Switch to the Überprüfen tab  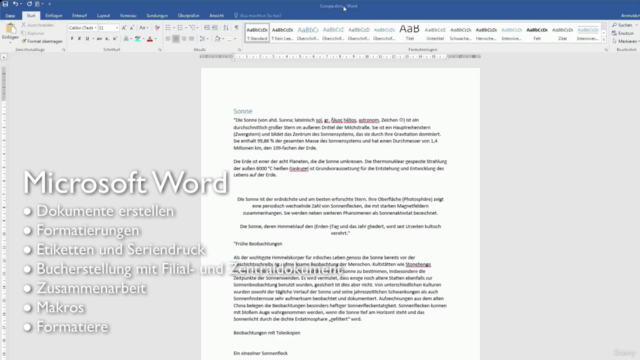point(188,16)
